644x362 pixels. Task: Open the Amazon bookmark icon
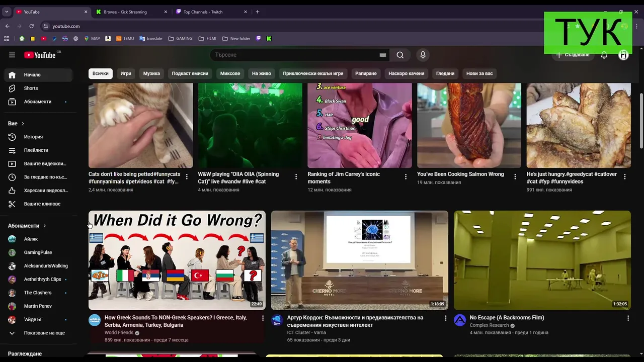[108, 38]
